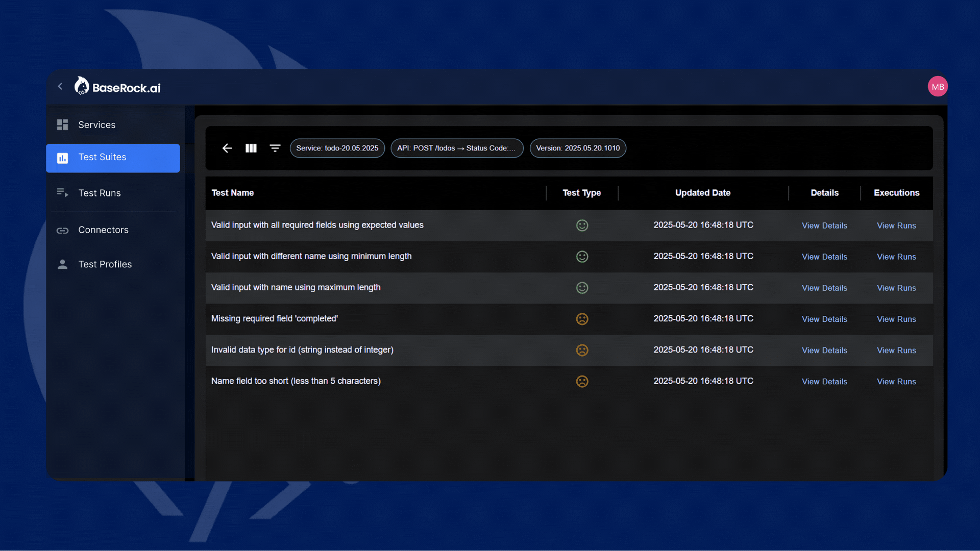The width and height of the screenshot is (980, 551).
Task: Select Test Profiles in sidebar
Action: [x=105, y=264]
